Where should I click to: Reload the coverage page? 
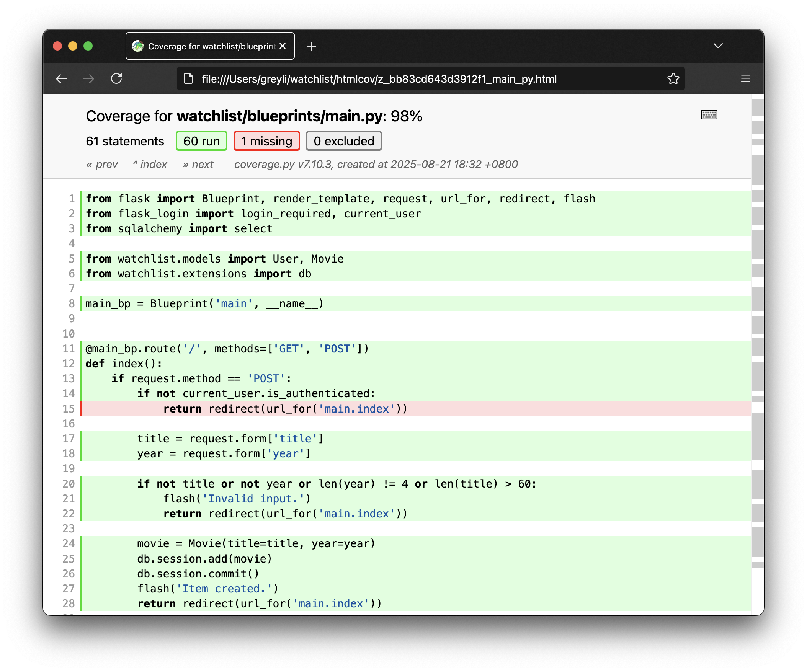pyautogui.click(x=116, y=79)
